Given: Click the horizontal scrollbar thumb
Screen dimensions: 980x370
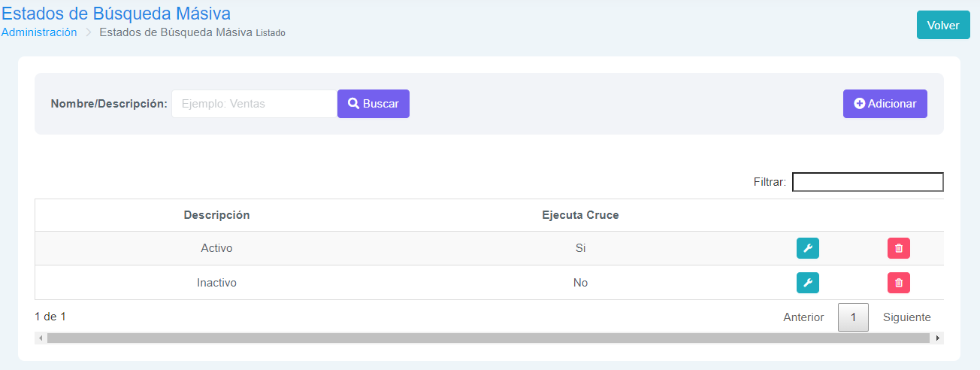Looking at the screenshot, I should [488, 338].
